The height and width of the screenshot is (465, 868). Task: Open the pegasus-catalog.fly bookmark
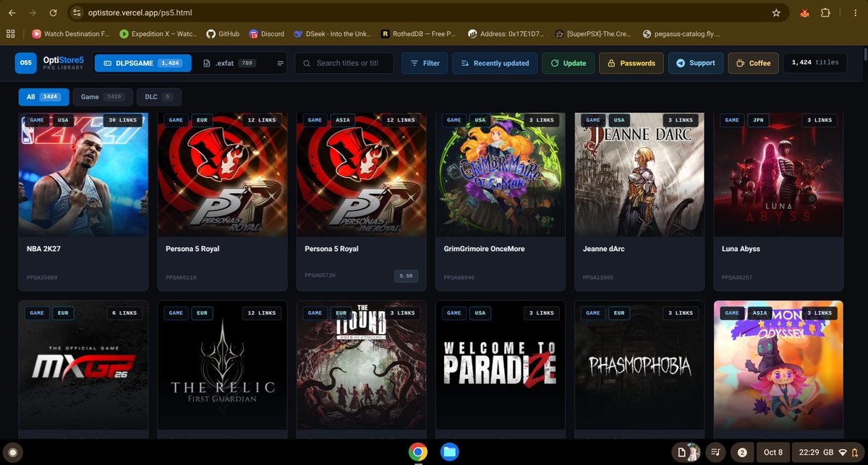[x=680, y=33]
